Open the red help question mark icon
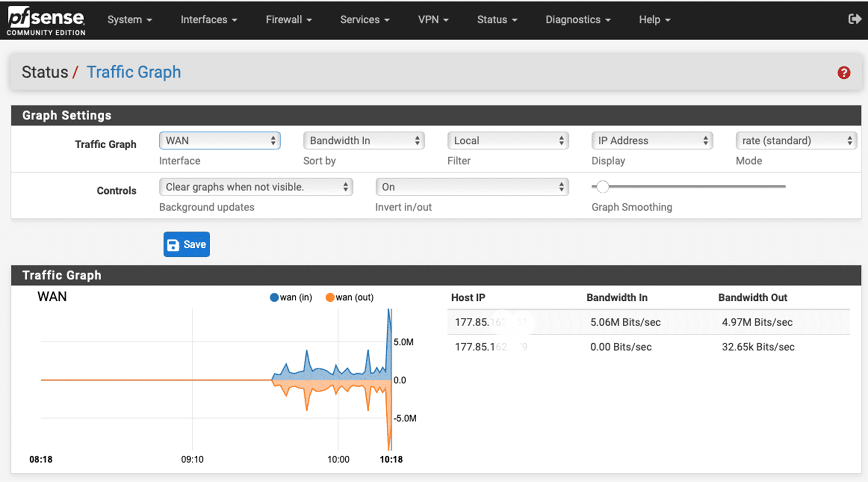 (x=844, y=73)
